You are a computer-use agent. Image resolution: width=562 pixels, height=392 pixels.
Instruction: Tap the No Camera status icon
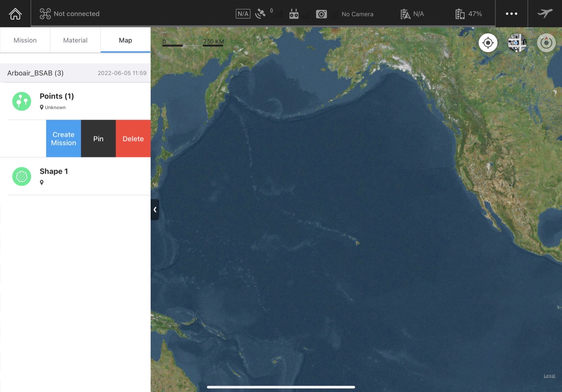pos(321,14)
